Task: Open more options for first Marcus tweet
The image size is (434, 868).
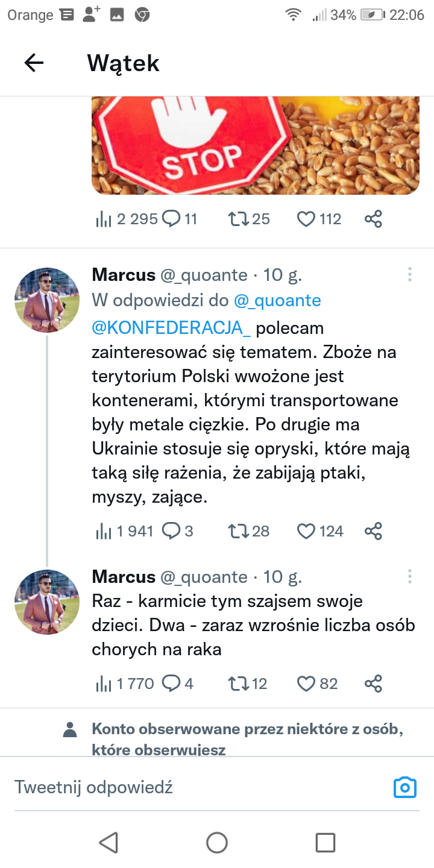Action: [x=409, y=275]
